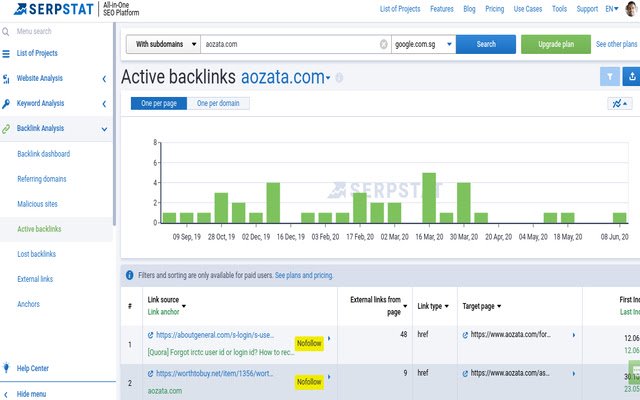Click the Keyword Analysis key icon

click(6, 104)
